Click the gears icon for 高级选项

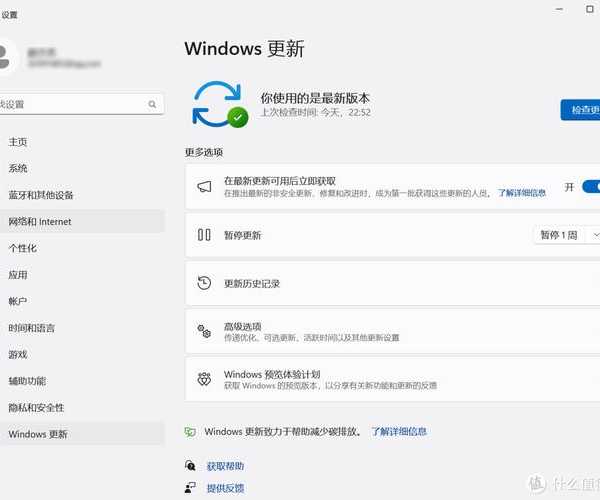[204, 331]
